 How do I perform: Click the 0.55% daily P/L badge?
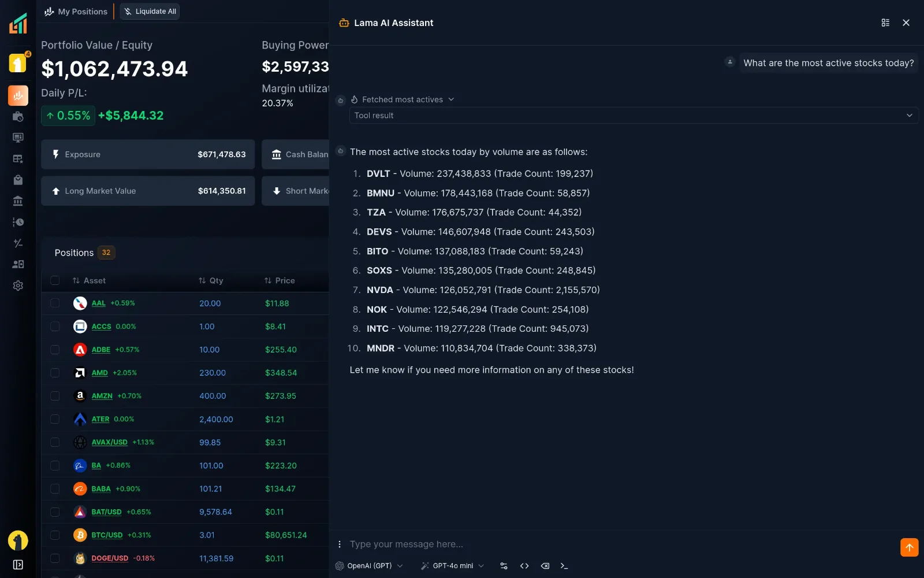(68, 116)
